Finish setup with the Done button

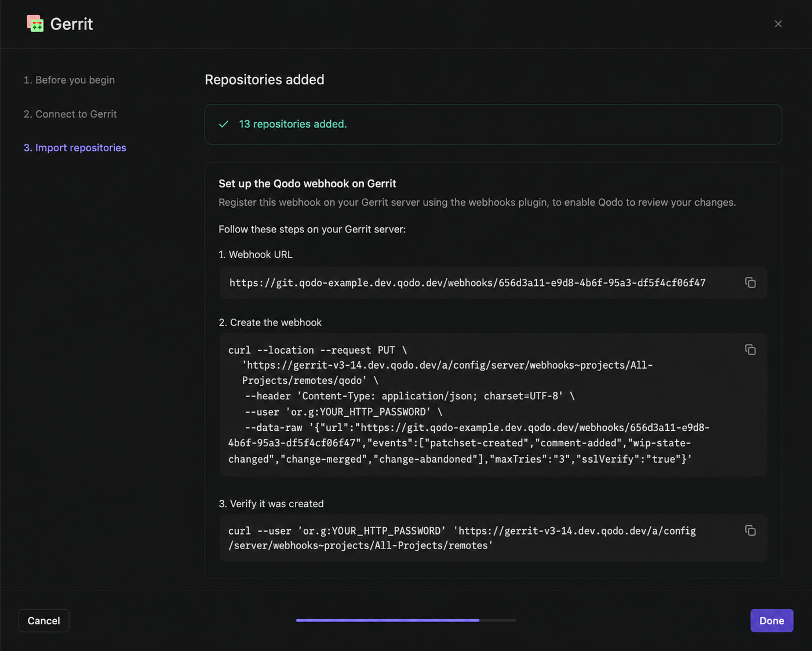pos(771,620)
